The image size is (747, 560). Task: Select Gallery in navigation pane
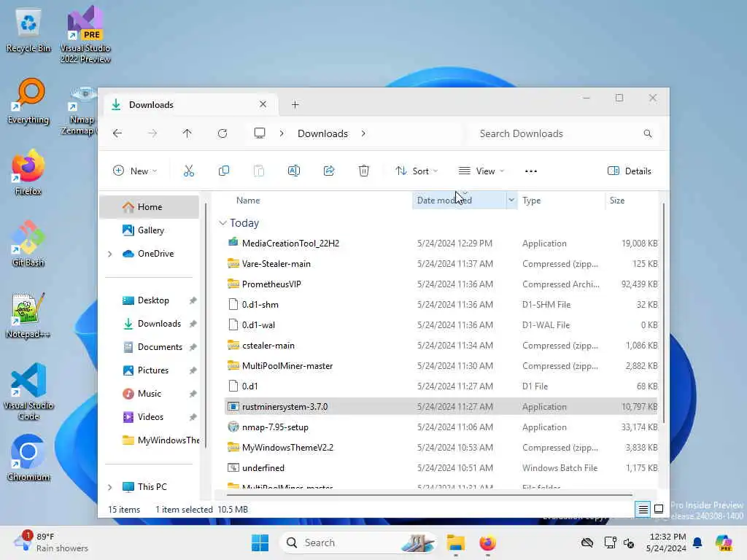(149, 230)
